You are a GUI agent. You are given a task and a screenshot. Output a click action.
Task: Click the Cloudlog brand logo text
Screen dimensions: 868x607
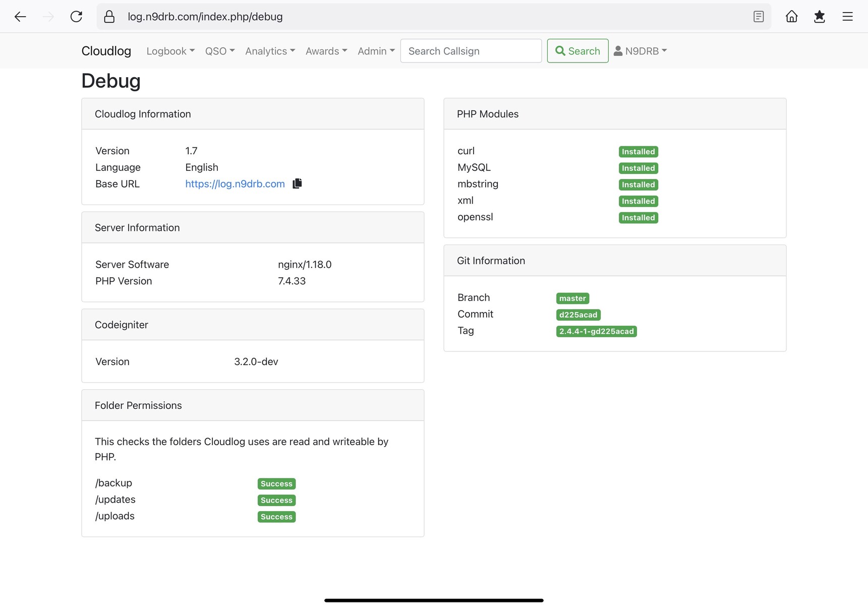(x=106, y=51)
